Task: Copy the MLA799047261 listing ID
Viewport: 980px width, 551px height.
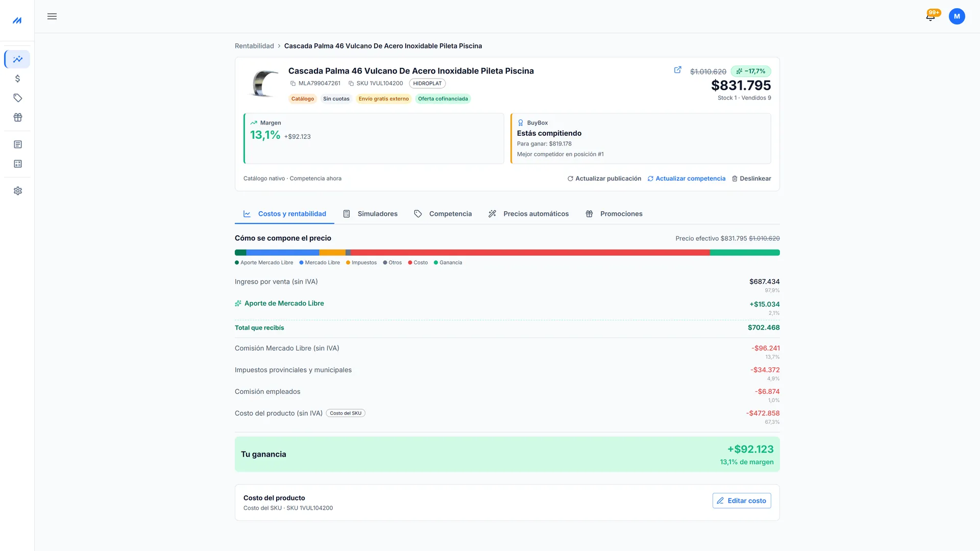Action: 315,83
